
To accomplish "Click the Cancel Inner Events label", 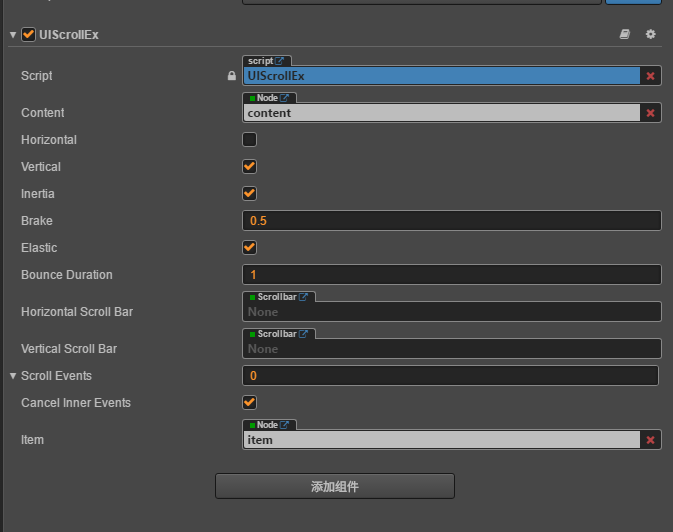I will click(x=76, y=403).
